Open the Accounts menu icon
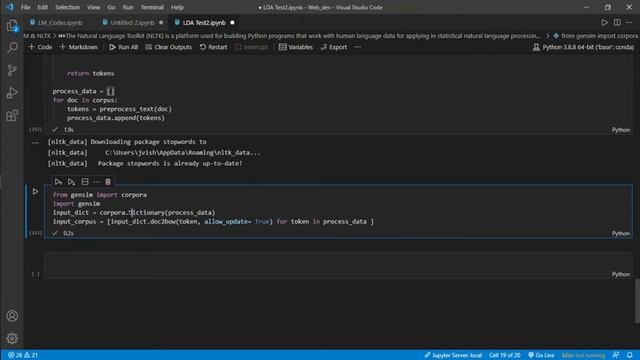 pyautogui.click(x=12, y=316)
